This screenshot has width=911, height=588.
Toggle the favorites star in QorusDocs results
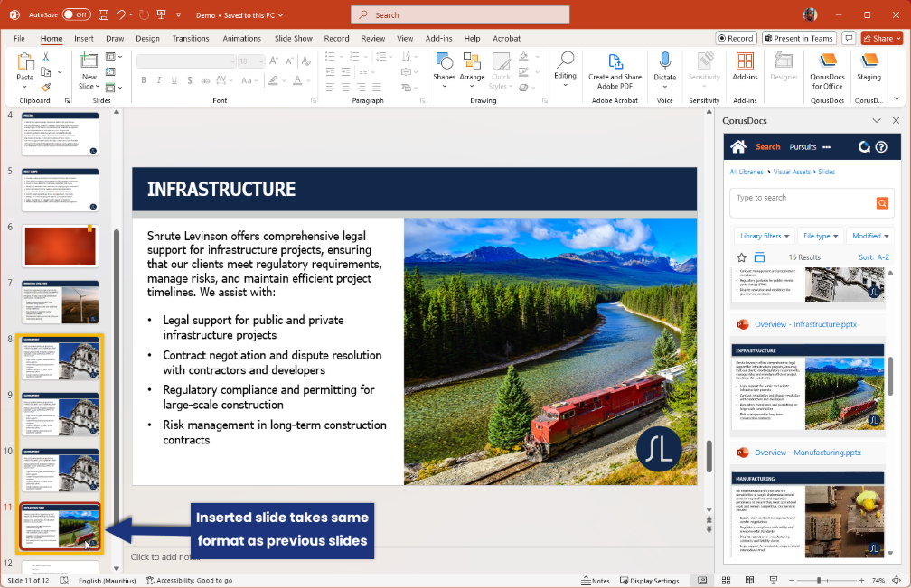[741, 257]
